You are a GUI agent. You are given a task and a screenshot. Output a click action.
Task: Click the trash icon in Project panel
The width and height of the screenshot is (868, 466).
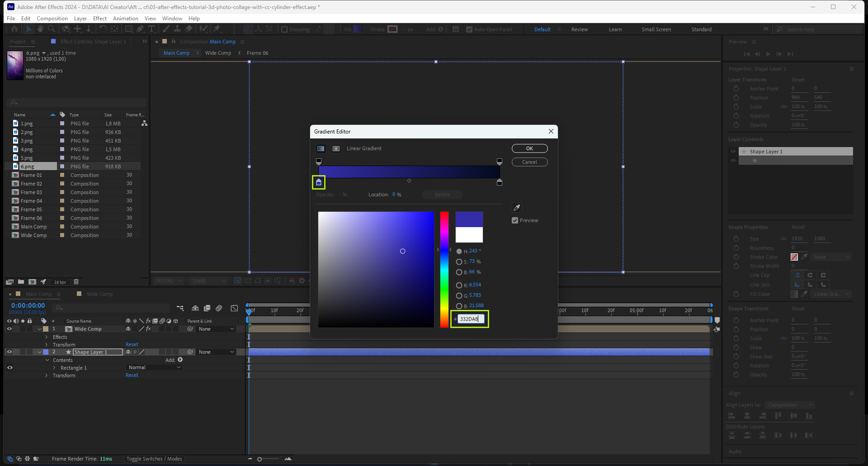coord(76,282)
